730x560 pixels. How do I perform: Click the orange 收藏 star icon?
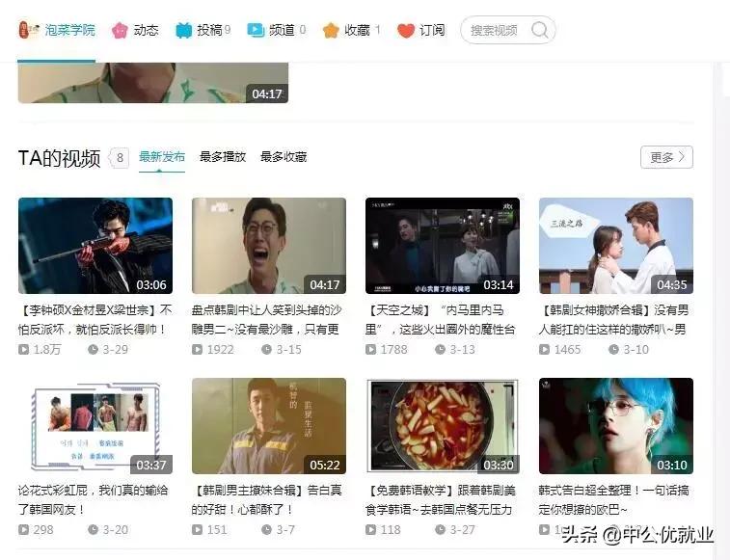point(331,31)
